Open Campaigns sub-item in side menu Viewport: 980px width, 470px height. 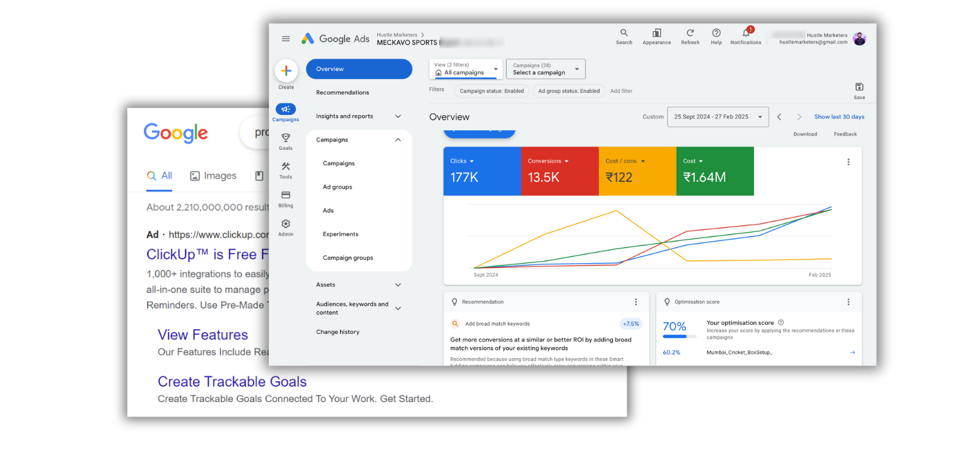pos(339,163)
